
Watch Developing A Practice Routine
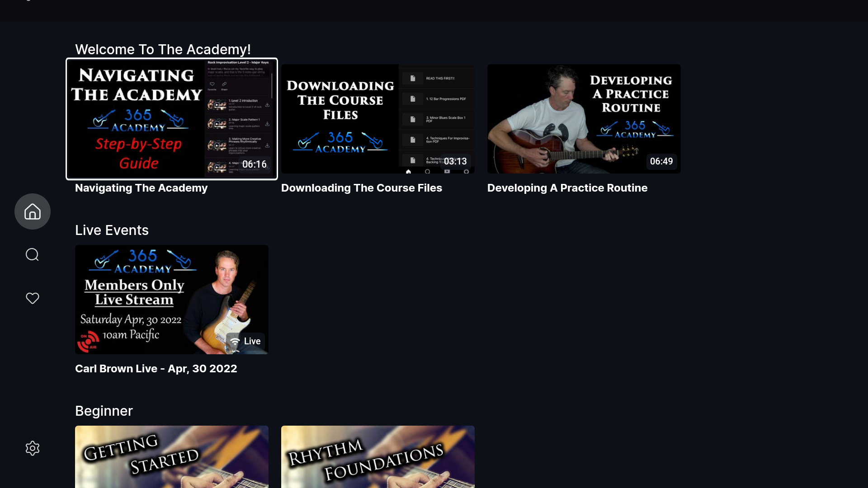[584, 118]
